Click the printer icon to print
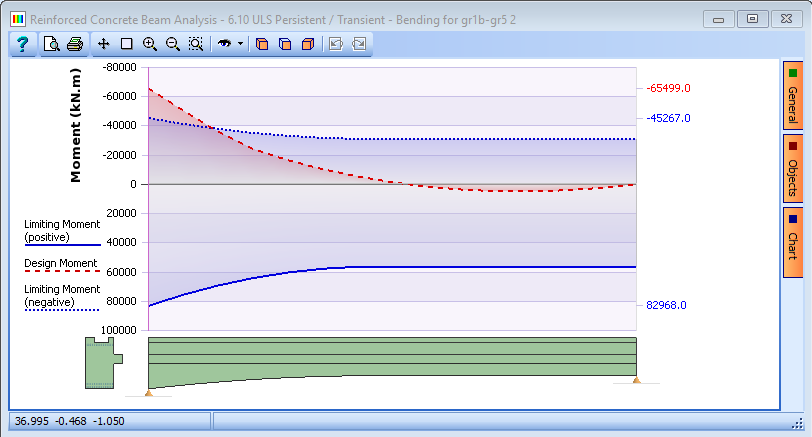812x437 pixels. [75, 45]
